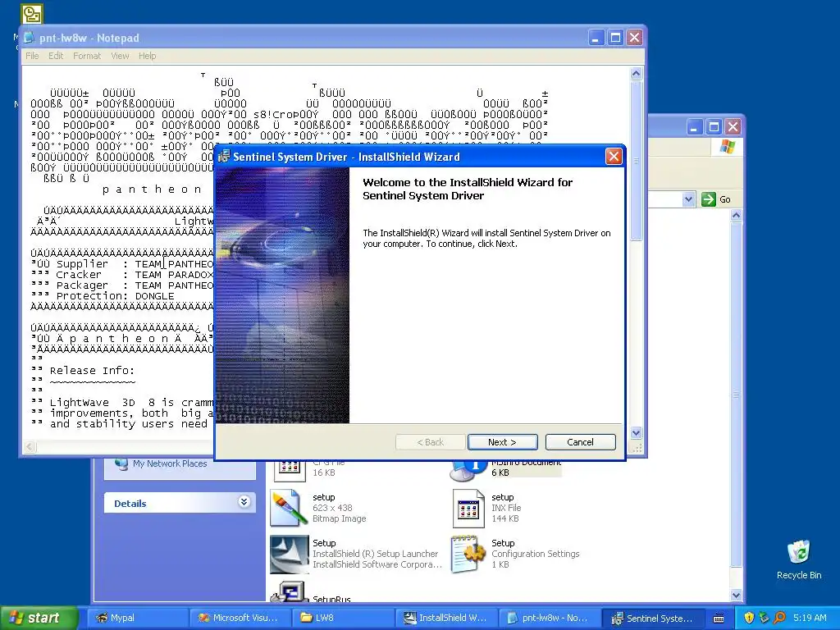840x630 pixels.
Task: Click Next in the InstallShield Wizard
Action: [x=502, y=442]
